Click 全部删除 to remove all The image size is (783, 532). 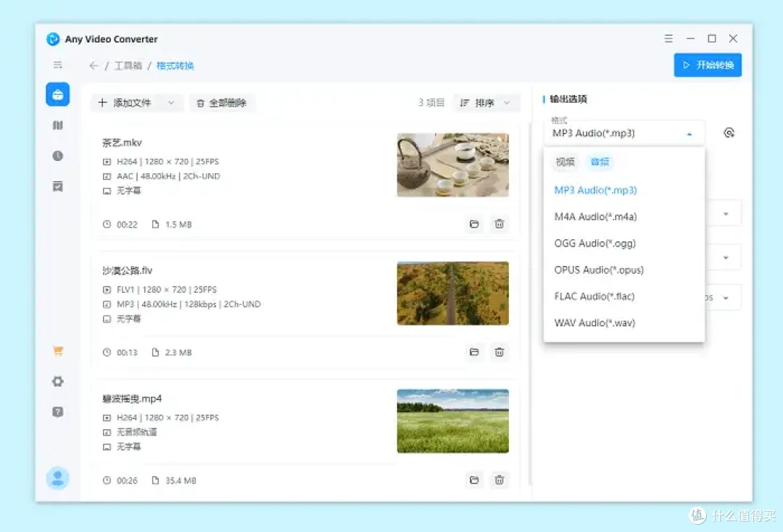pos(222,103)
